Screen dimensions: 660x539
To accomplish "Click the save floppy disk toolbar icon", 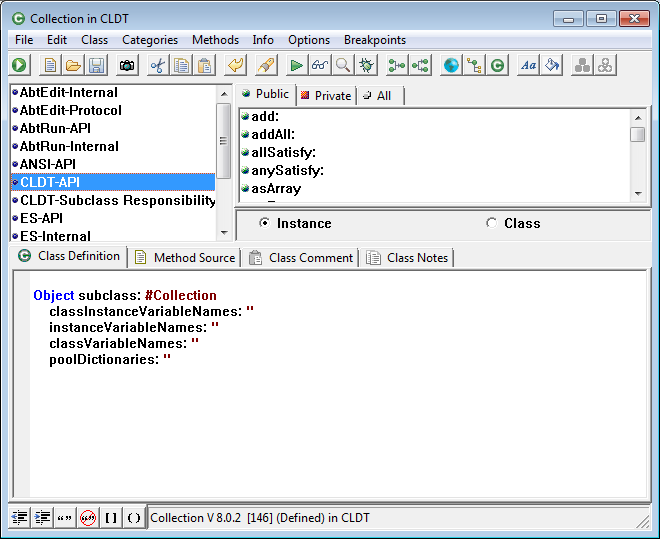I will 97,66.
